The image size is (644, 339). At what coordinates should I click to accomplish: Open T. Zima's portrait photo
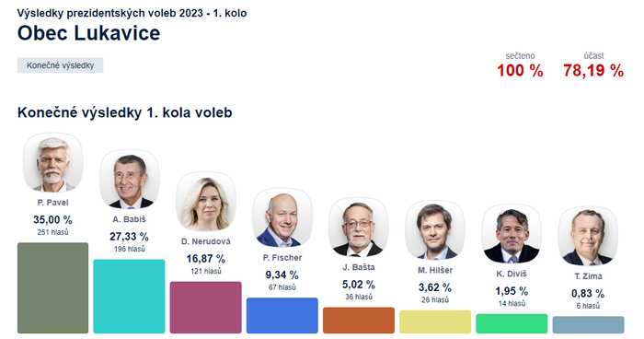pyautogui.click(x=588, y=236)
